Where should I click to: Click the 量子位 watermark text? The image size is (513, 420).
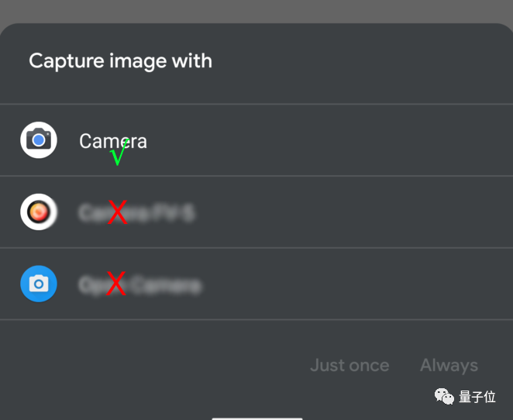pos(477,397)
